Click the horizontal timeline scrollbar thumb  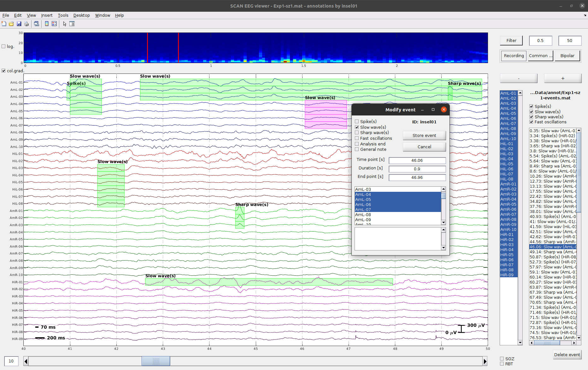coord(156,361)
